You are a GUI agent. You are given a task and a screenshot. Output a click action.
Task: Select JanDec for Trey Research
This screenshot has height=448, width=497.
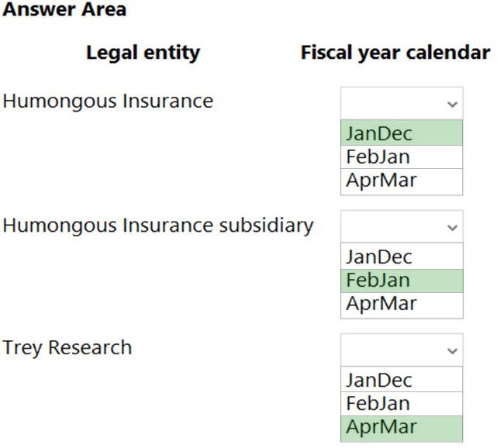pyautogui.click(x=402, y=379)
